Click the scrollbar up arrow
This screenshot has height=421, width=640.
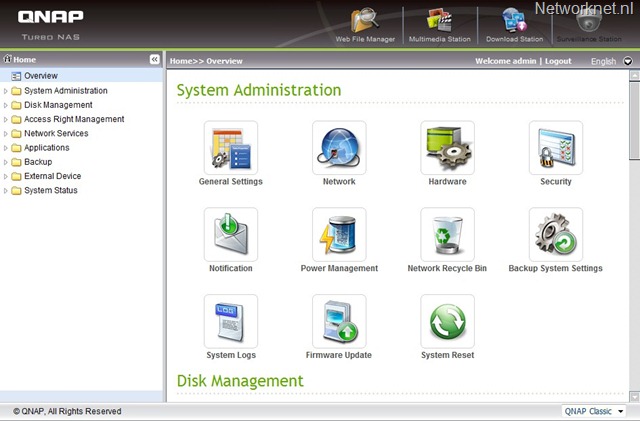pos(634,76)
